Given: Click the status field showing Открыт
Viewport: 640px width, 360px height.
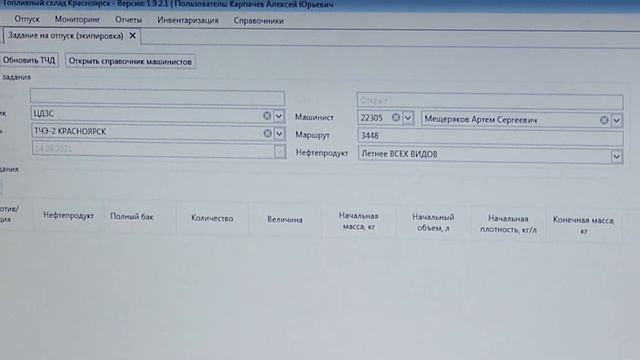Looking at the screenshot, I should pos(490,100).
